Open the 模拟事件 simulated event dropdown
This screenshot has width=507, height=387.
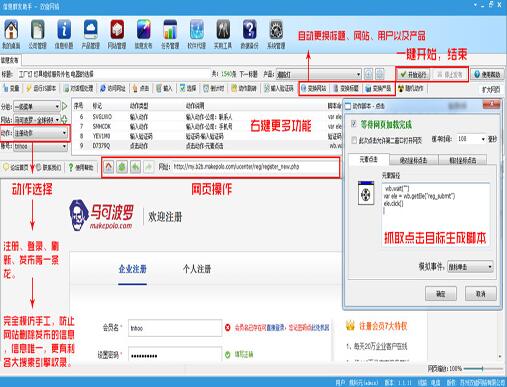(470, 267)
